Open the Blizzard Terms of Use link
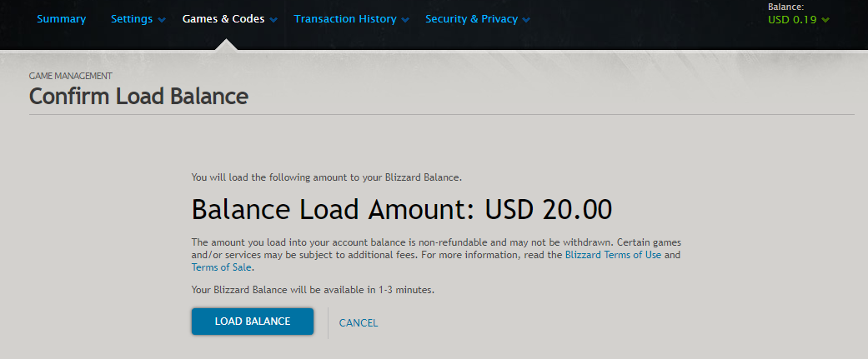 point(613,255)
